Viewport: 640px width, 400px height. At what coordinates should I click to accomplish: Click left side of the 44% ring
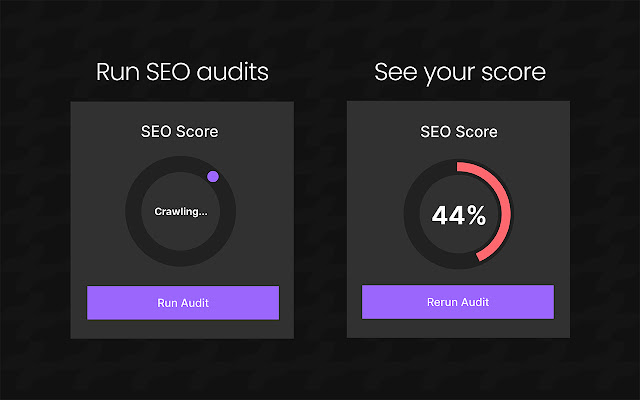click(411, 214)
